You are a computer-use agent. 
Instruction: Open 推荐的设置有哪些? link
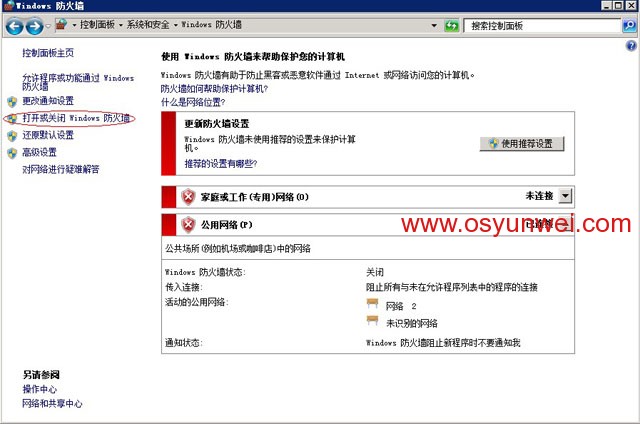tap(221, 164)
